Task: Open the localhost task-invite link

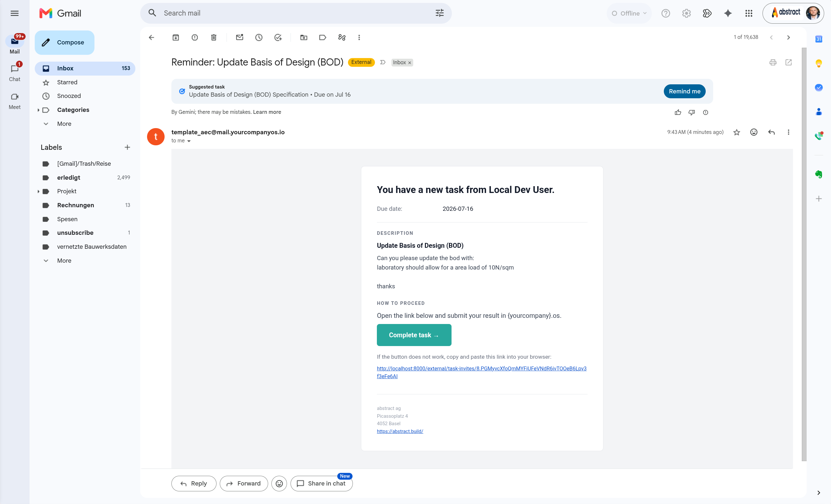Action: (x=481, y=372)
